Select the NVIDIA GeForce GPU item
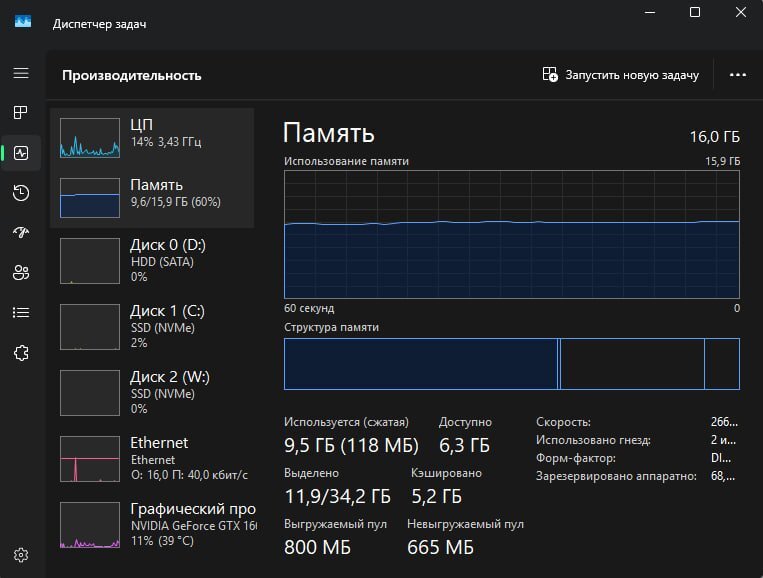This screenshot has height=578, width=763. (x=152, y=524)
